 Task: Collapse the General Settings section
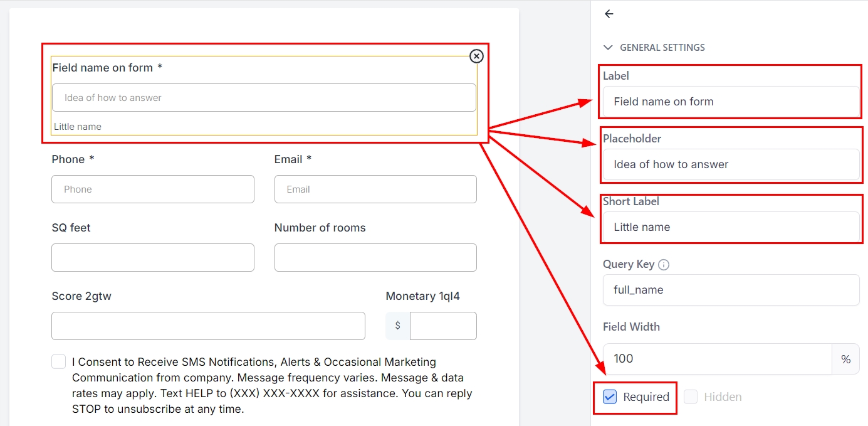[x=607, y=48]
